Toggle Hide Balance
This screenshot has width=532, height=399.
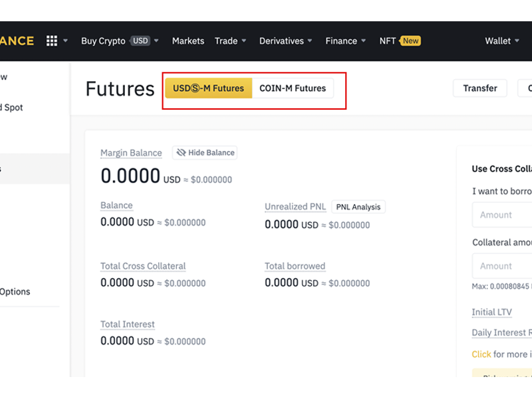[205, 153]
